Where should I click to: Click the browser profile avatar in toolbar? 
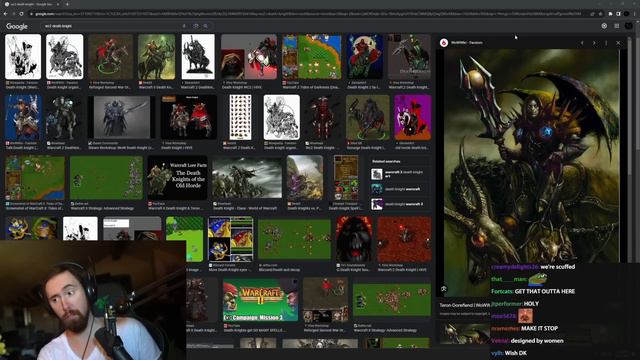[x=627, y=14]
